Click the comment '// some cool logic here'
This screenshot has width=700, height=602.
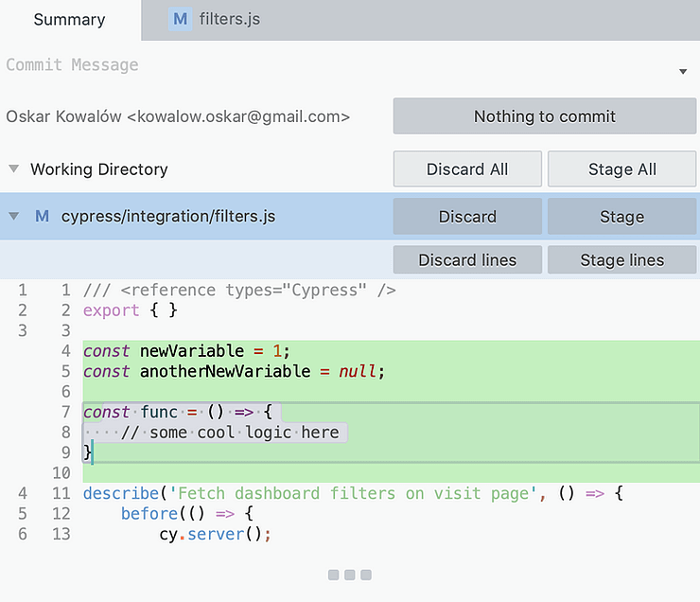(230, 433)
